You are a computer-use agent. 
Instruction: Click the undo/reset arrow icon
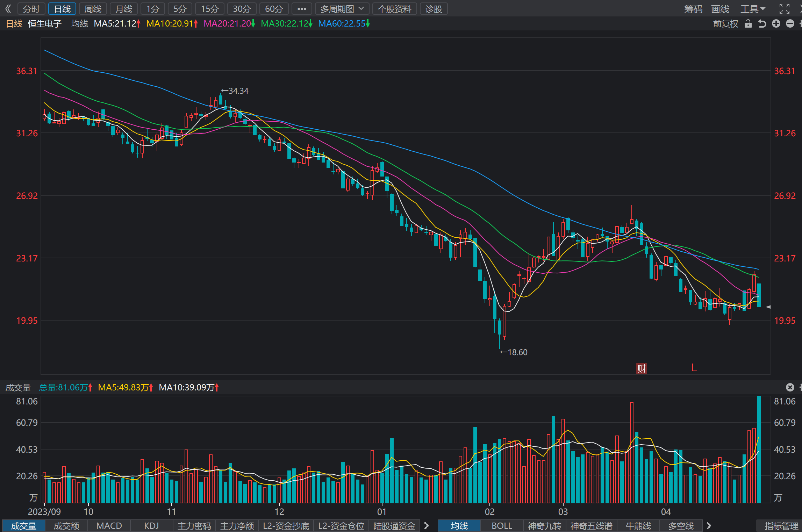click(762, 23)
